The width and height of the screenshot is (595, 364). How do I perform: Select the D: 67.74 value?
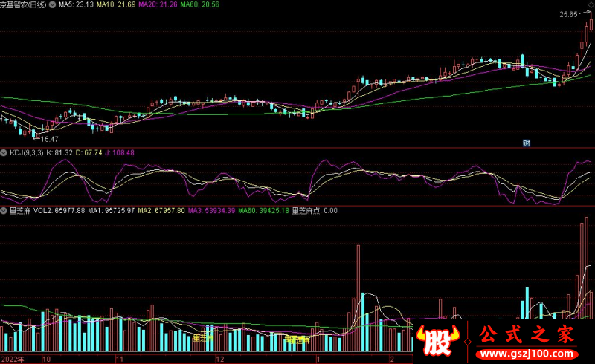[89, 153]
